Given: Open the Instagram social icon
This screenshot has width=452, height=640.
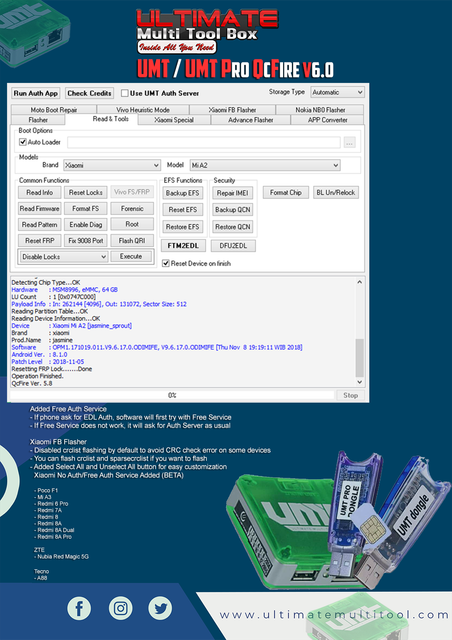Looking at the screenshot, I should pyautogui.click(x=120, y=609).
